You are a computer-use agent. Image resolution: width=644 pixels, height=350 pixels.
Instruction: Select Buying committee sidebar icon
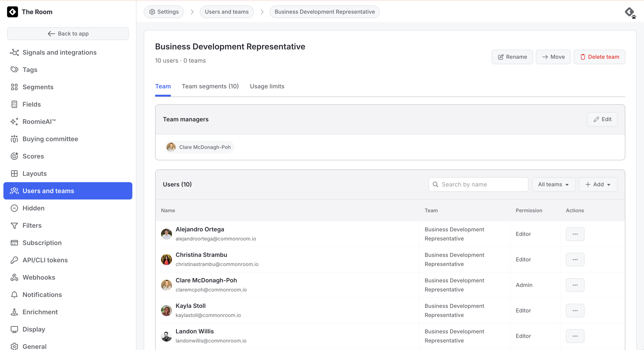tap(14, 139)
